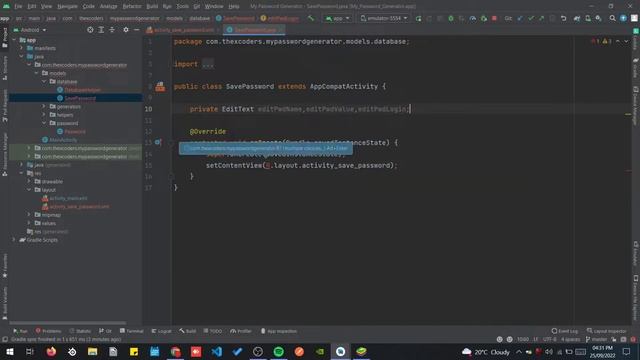Stop the running app
The image size is (640, 360).
point(494,18)
